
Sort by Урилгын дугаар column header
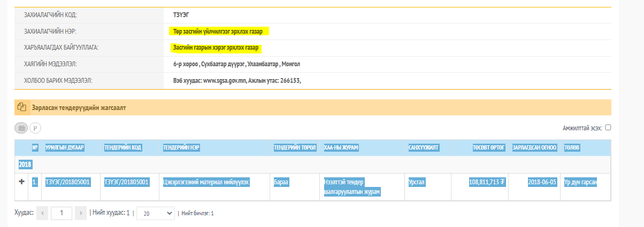pos(65,147)
